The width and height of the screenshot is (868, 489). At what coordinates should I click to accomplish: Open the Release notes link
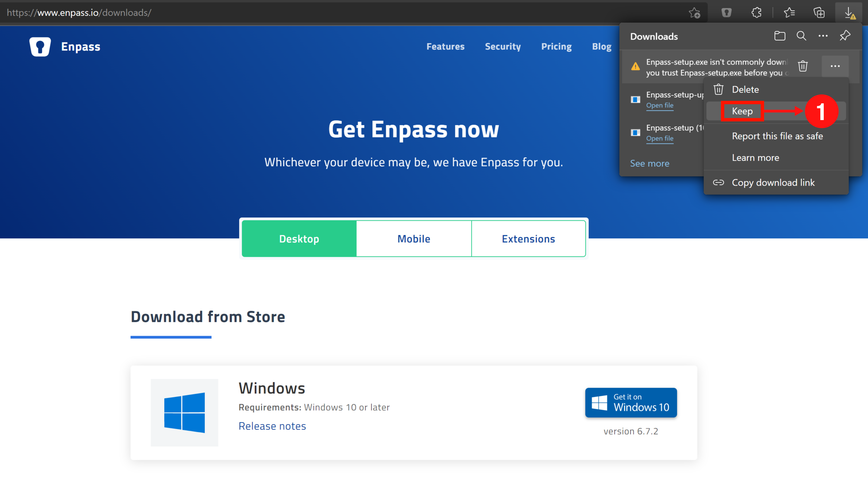272,426
